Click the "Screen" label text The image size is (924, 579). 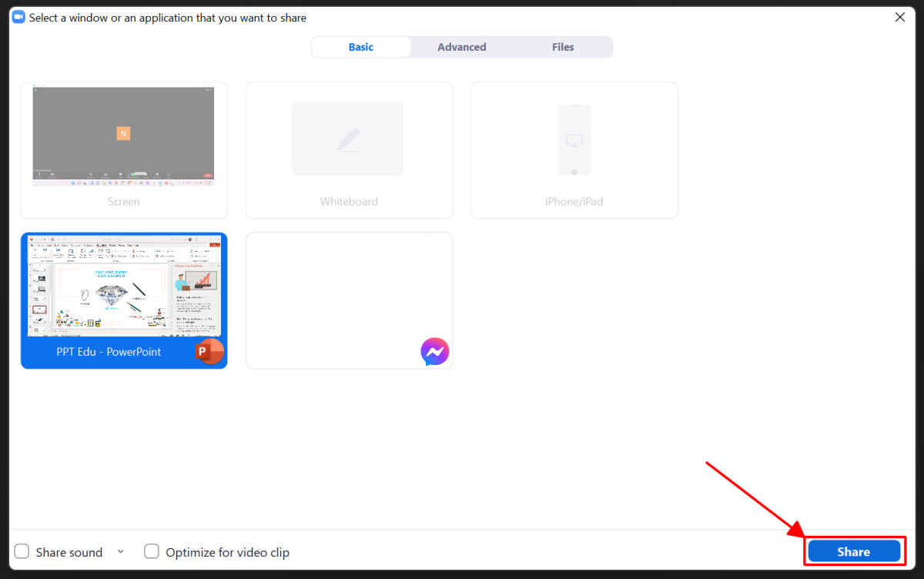point(124,202)
